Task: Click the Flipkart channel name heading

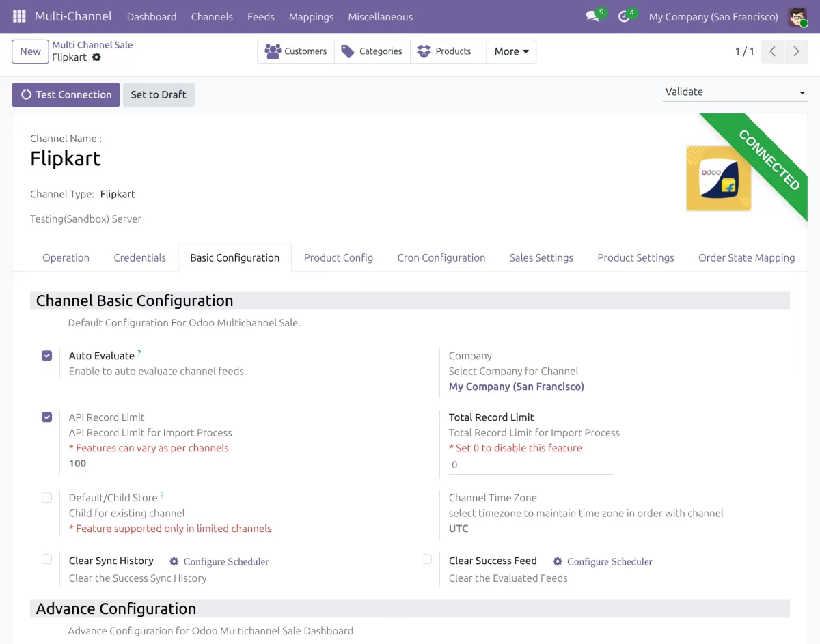Action: coord(66,158)
